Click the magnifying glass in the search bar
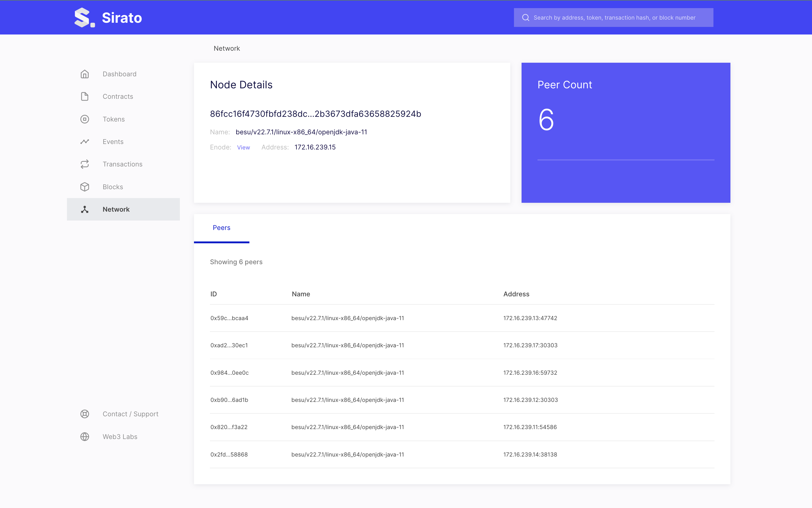 click(526, 18)
